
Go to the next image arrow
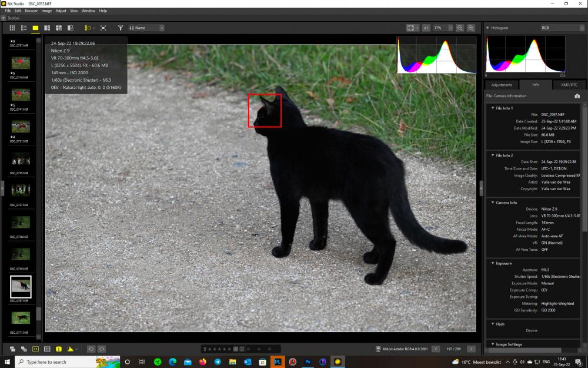pyautogui.click(x=472, y=349)
